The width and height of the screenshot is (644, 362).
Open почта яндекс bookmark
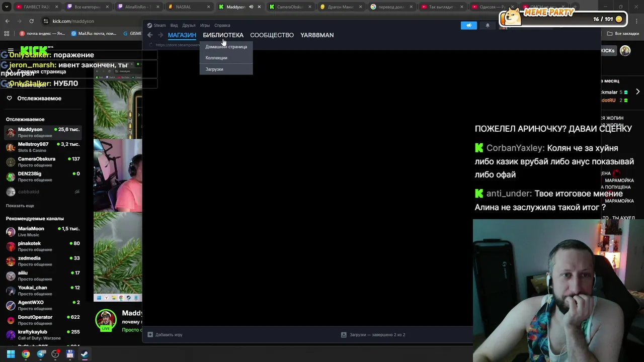[43, 34]
